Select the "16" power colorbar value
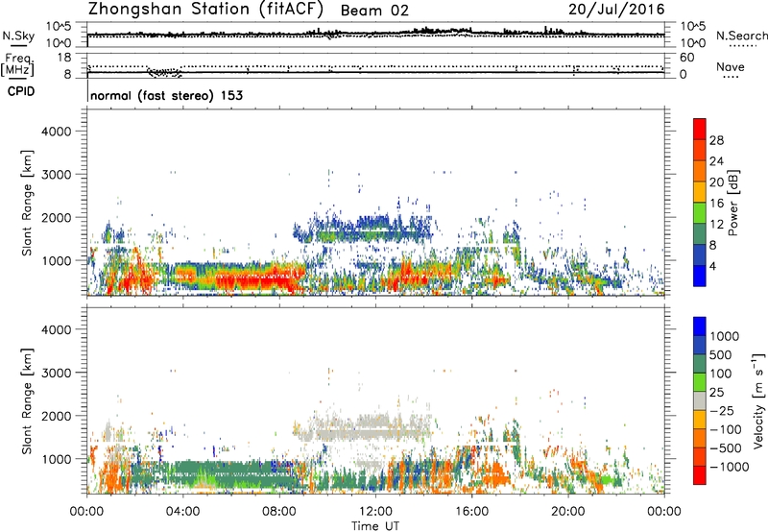This screenshot has width=768, height=532. (x=716, y=204)
